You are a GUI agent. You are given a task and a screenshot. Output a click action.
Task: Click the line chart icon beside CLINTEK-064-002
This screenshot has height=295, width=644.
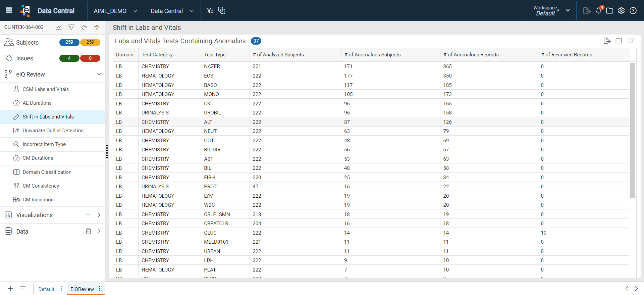59,27
